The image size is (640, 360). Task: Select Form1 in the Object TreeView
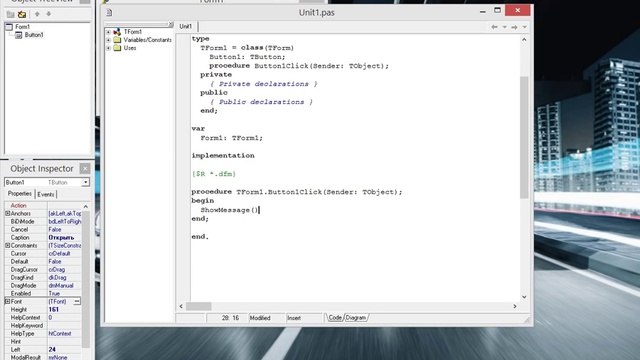point(22,27)
